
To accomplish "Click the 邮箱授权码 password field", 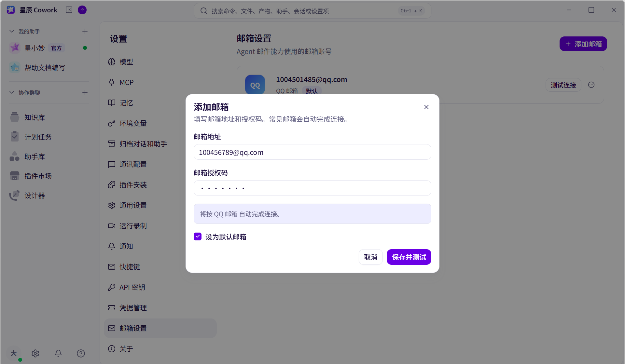I will point(312,188).
